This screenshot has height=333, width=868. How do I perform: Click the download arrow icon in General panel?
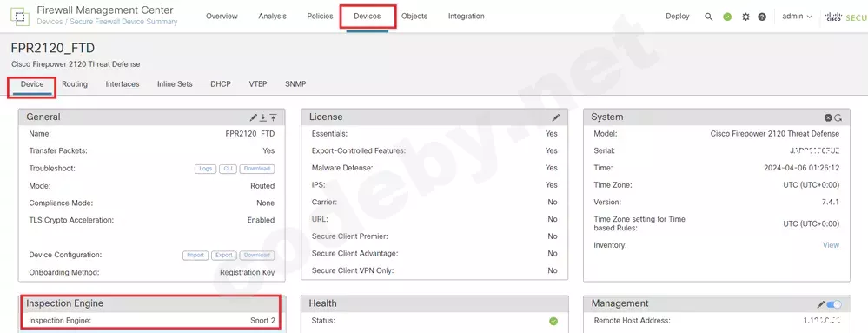[x=263, y=117]
